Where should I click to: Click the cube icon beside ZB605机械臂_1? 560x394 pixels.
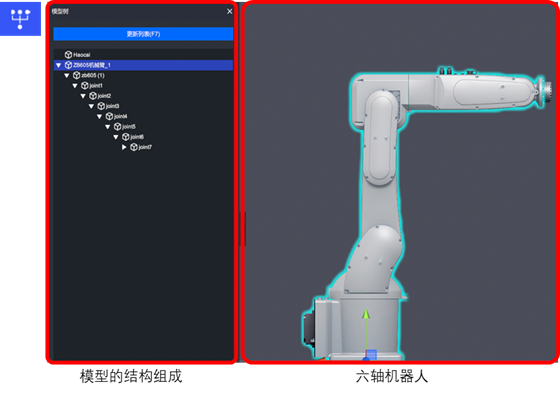(68, 65)
